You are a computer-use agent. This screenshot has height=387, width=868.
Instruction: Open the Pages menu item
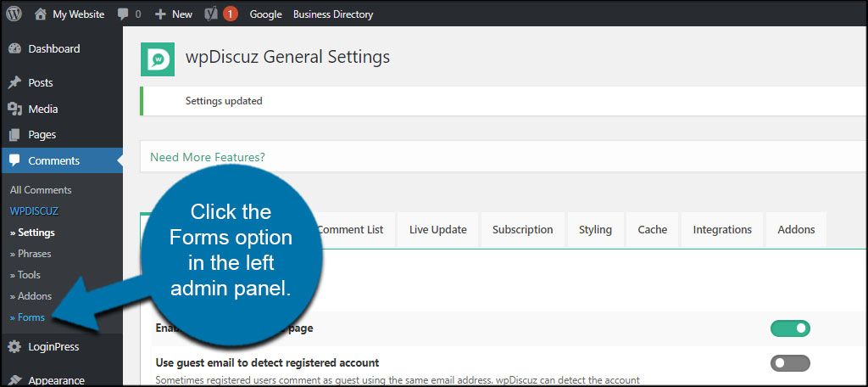click(42, 135)
